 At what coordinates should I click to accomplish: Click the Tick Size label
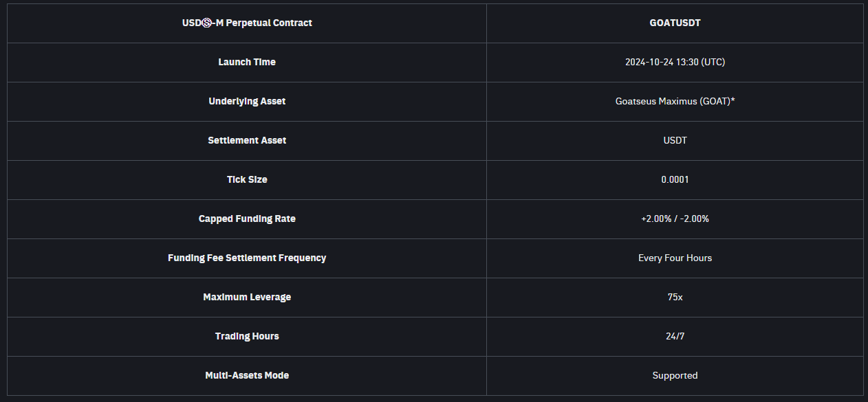click(247, 179)
